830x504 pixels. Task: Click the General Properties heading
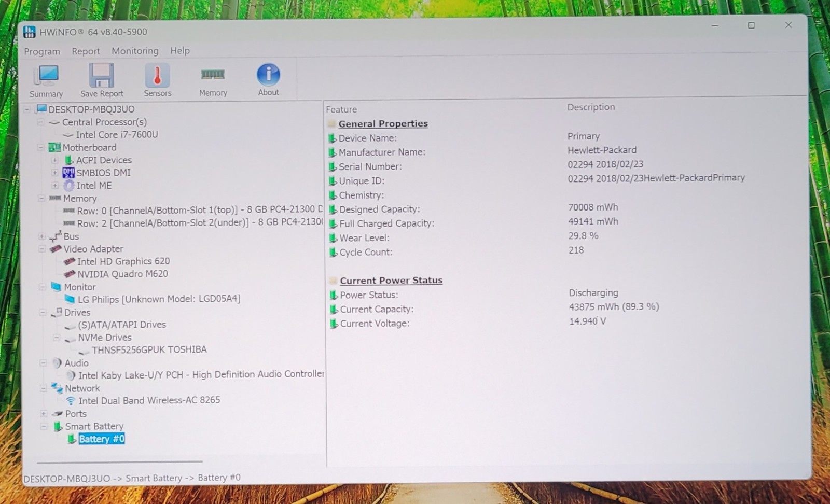coord(383,124)
